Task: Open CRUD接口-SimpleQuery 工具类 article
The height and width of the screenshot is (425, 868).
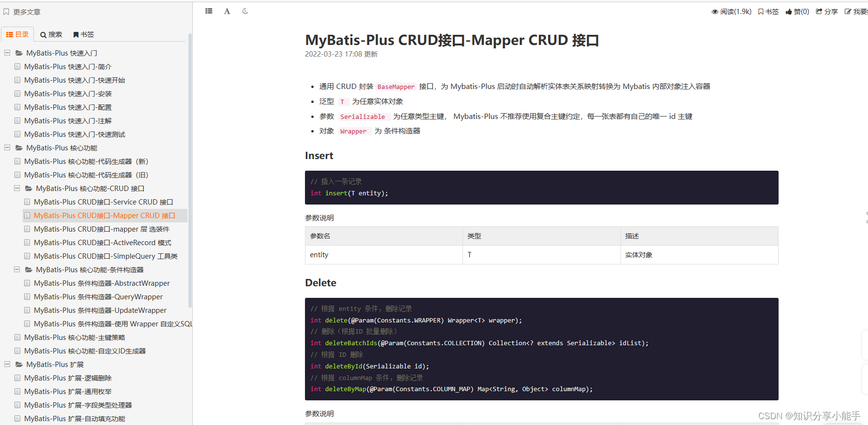Action: pos(105,256)
